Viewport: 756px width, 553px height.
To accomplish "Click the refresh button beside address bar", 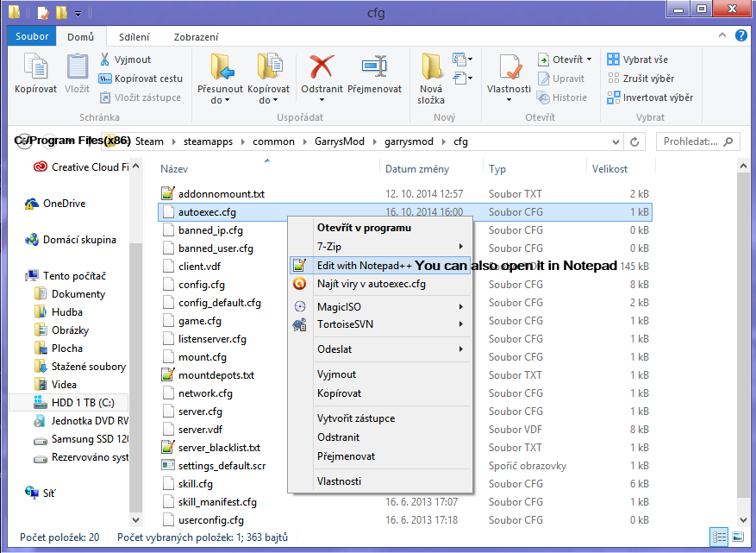I will click(634, 141).
